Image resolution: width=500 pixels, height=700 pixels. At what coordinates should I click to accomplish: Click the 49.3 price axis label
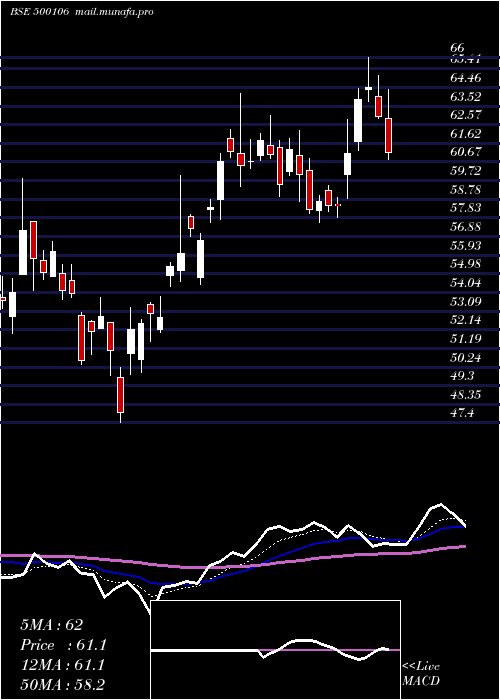point(462,375)
